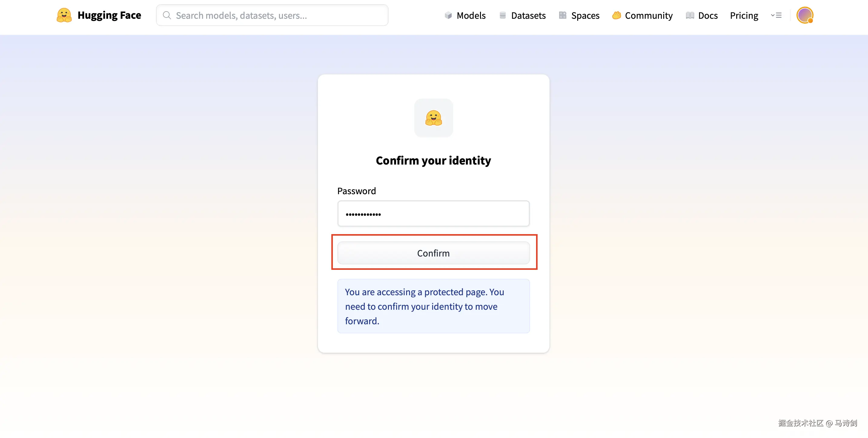Click the search models, datasets, users box
The width and height of the screenshot is (868, 438).
tap(272, 15)
